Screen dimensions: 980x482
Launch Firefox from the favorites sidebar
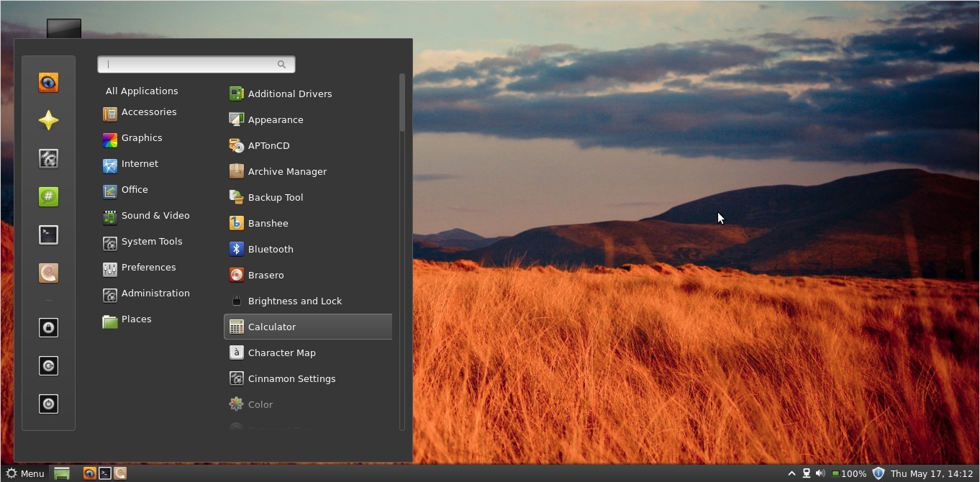tap(48, 82)
